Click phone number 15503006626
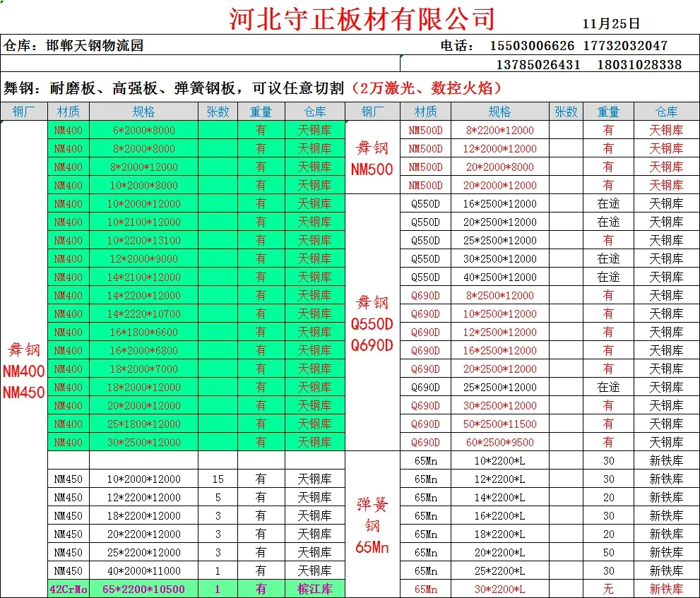Image resolution: width=700 pixels, height=598 pixels. [532, 45]
